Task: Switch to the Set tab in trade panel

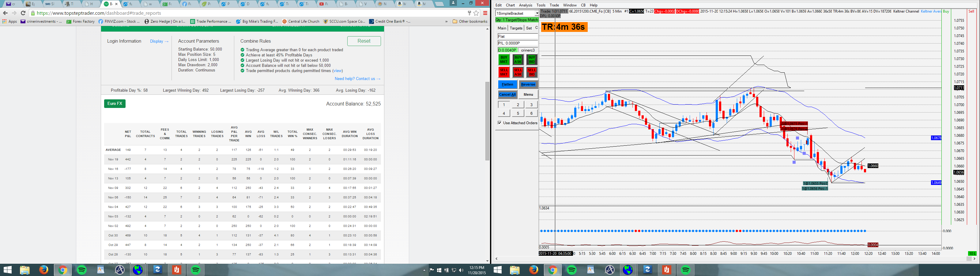Action: [529, 28]
